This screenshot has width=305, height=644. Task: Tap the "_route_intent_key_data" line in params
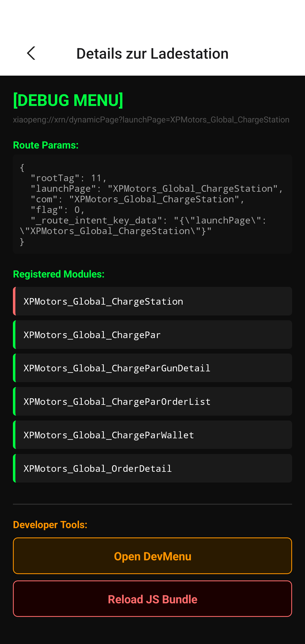click(143, 225)
